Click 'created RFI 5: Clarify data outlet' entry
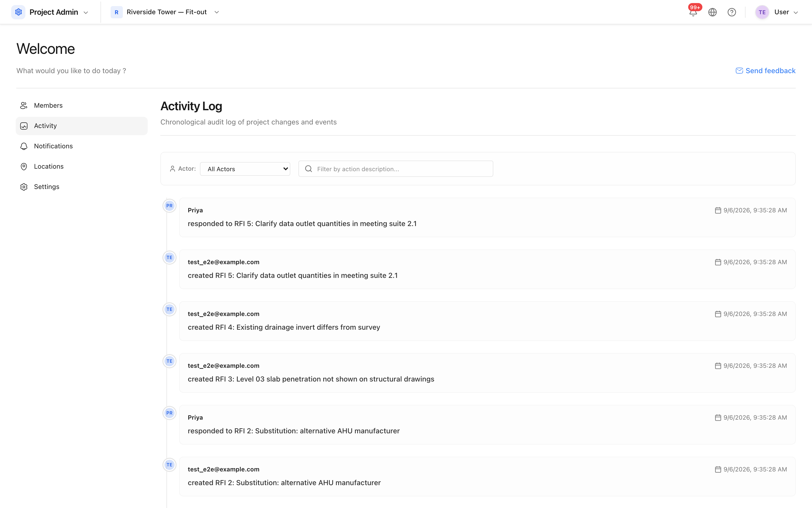The width and height of the screenshot is (812, 508). [293, 276]
